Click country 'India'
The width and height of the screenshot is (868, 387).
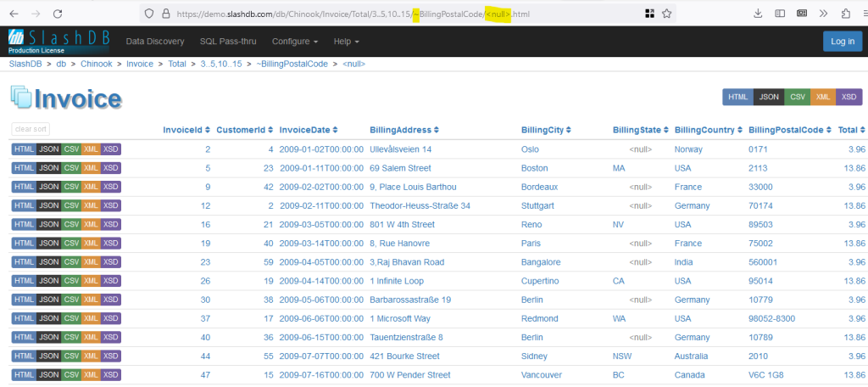pyautogui.click(x=683, y=262)
